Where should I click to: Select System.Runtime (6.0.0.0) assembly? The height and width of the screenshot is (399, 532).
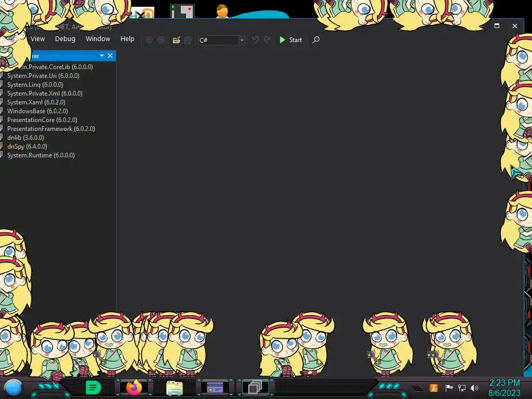coord(41,155)
